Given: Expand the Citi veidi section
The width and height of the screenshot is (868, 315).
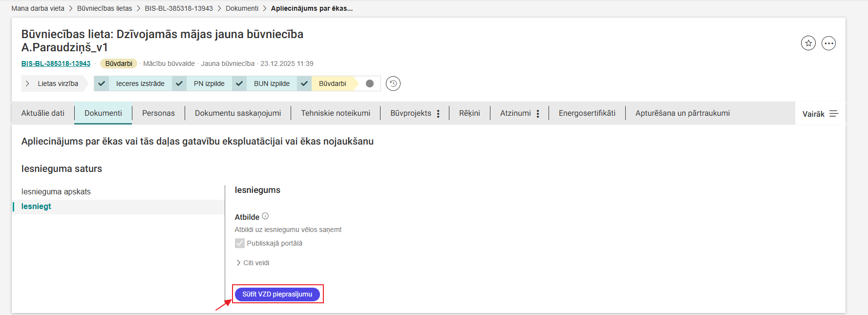Looking at the screenshot, I should click(253, 263).
